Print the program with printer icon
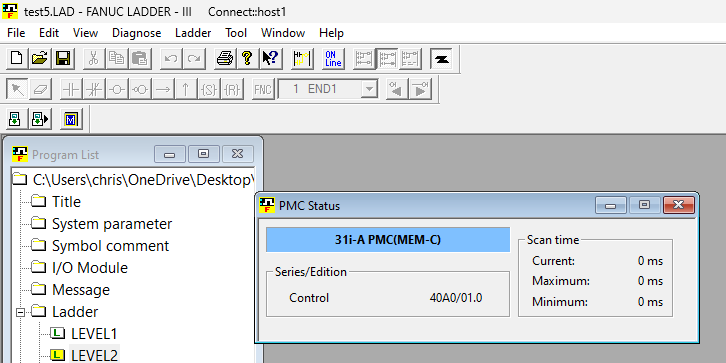Viewport: 726px width, 363px height. click(x=225, y=58)
